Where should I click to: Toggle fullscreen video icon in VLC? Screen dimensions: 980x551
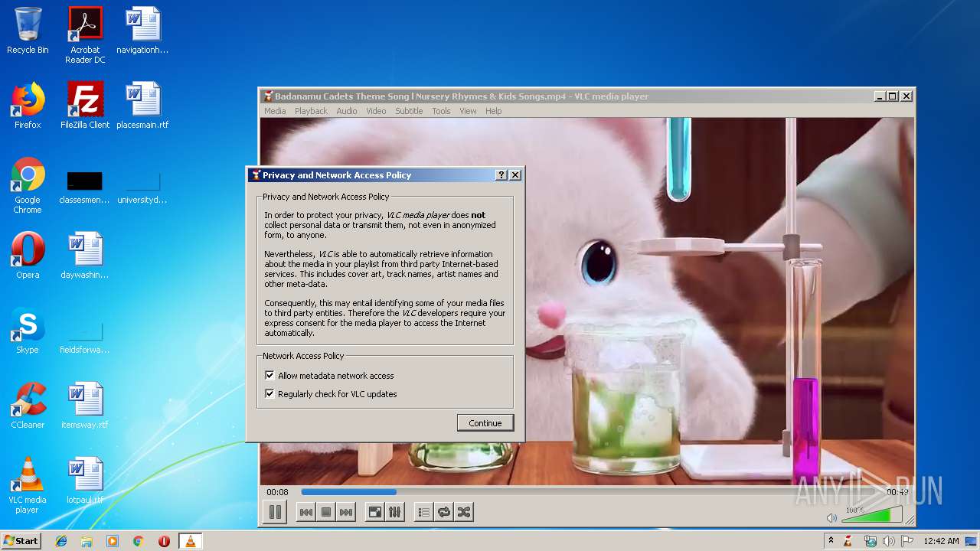point(375,512)
